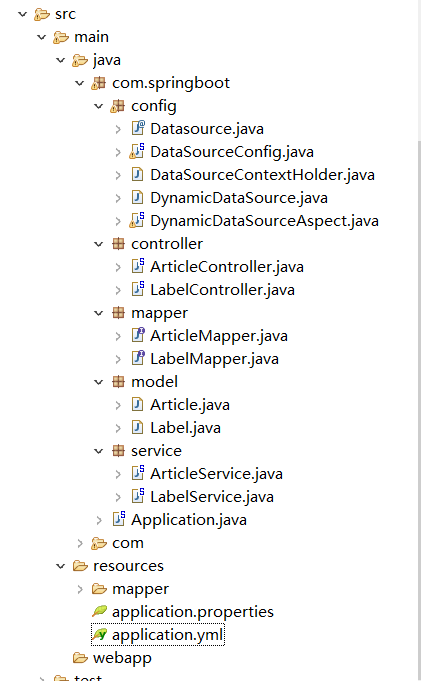
Task: Collapse the model package arrow
Action: [99, 383]
